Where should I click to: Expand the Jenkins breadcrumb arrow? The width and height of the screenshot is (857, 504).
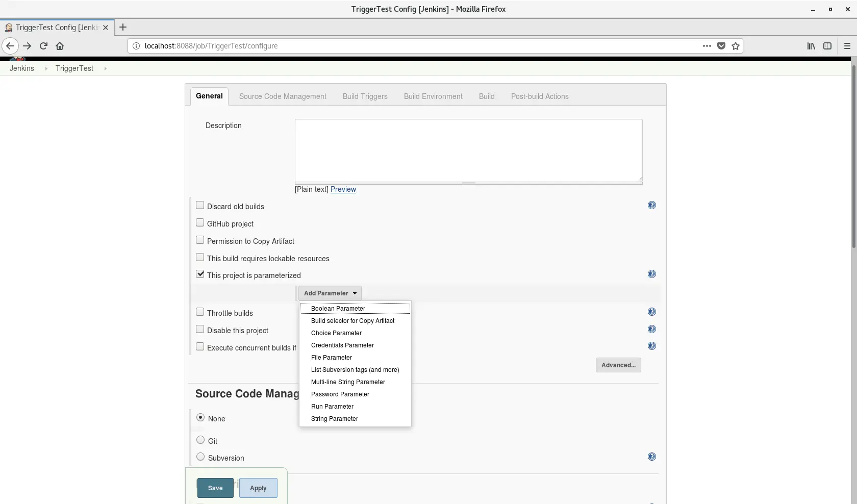[x=46, y=68]
